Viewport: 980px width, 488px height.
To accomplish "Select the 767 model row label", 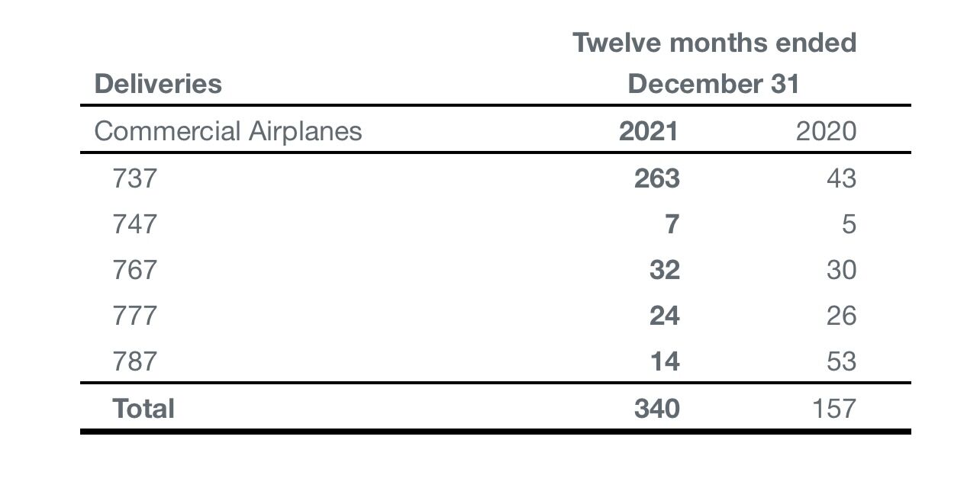I will pyautogui.click(x=134, y=270).
